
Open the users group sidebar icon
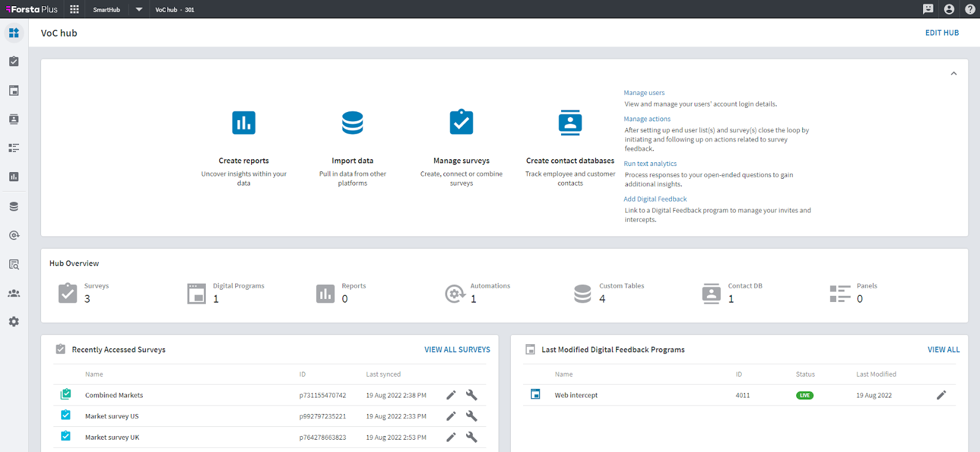click(x=14, y=293)
